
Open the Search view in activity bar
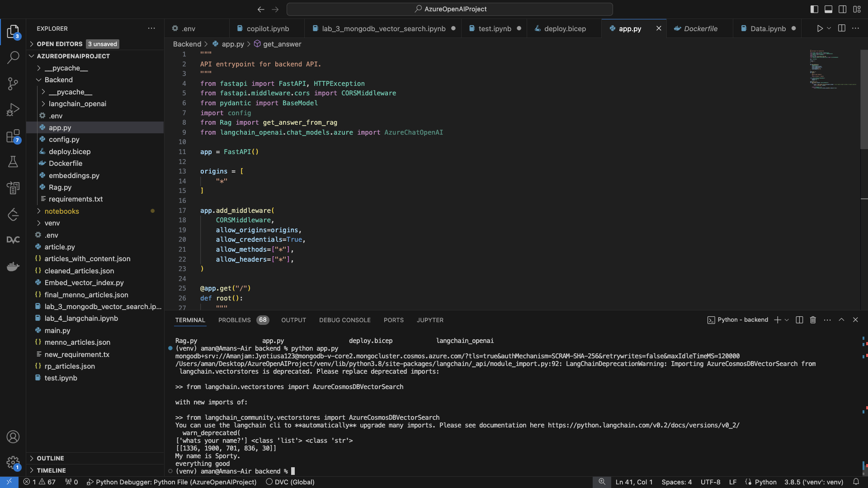click(x=13, y=57)
